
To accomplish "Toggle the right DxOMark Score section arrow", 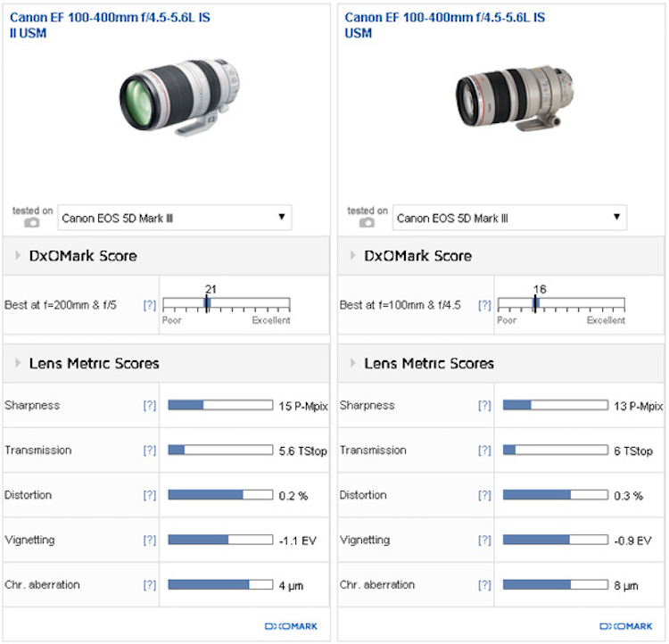I will (352, 256).
